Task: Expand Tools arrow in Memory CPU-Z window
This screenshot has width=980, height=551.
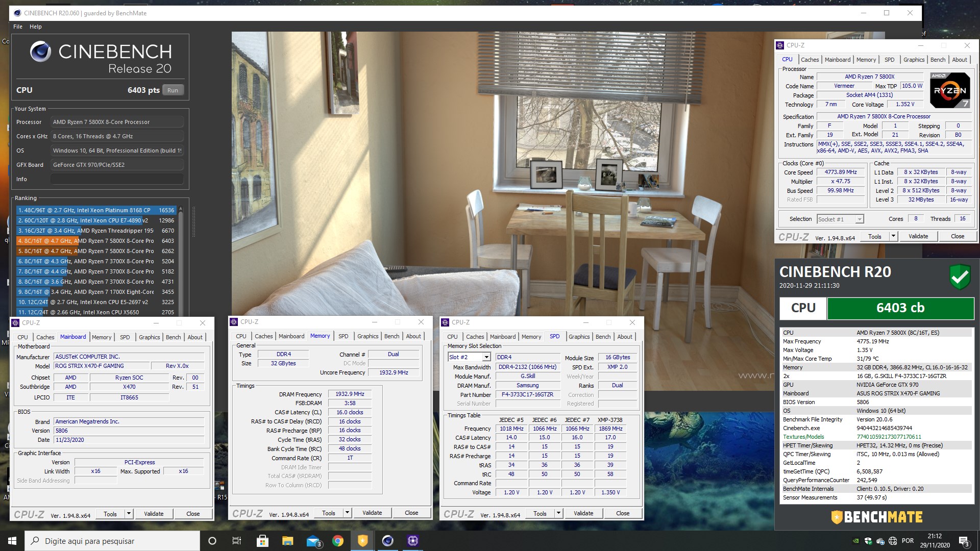Action: tap(347, 513)
